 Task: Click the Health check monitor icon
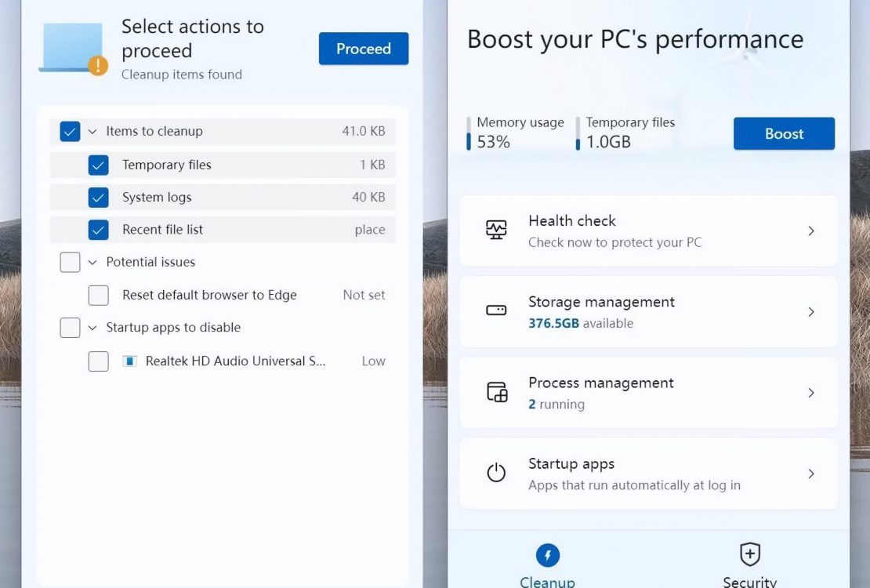tap(496, 229)
